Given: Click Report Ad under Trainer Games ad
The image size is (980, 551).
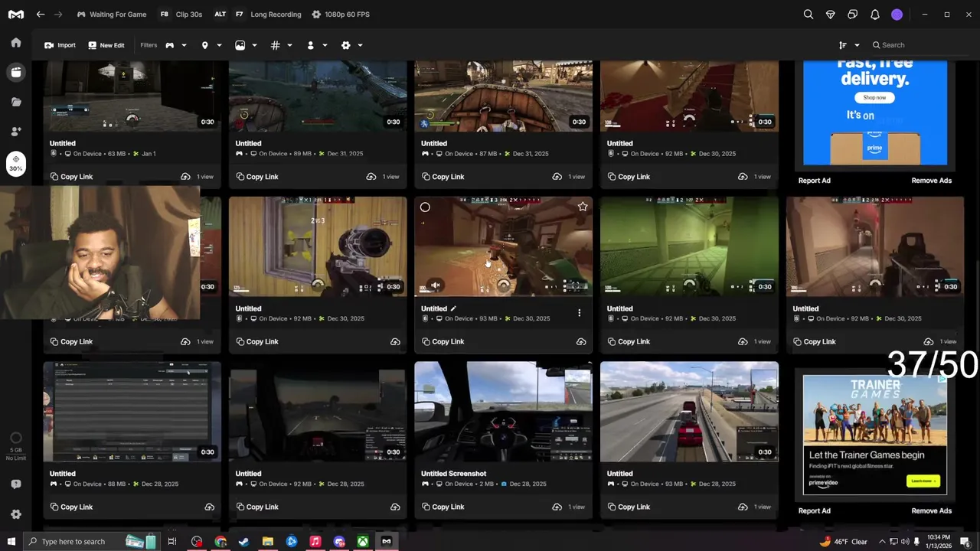Looking at the screenshot, I should [x=815, y=510].
